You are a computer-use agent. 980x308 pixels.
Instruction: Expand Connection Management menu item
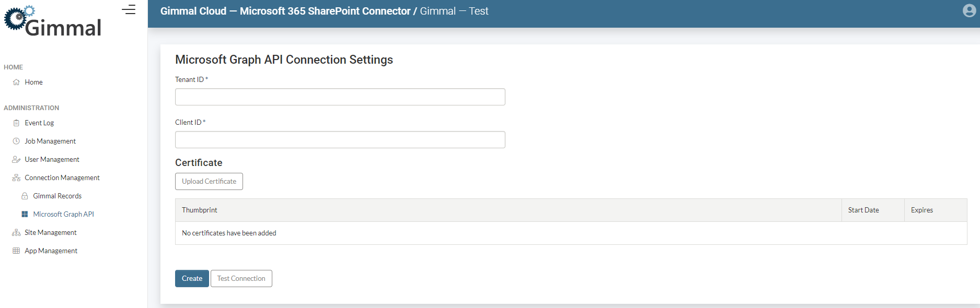point(62,178)
